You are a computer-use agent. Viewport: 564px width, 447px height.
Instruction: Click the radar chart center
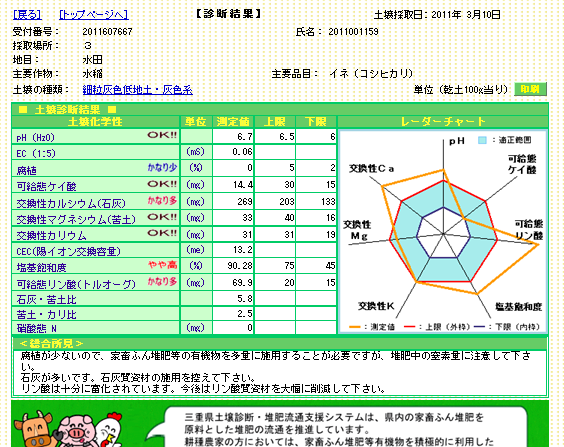click(444, 234)
